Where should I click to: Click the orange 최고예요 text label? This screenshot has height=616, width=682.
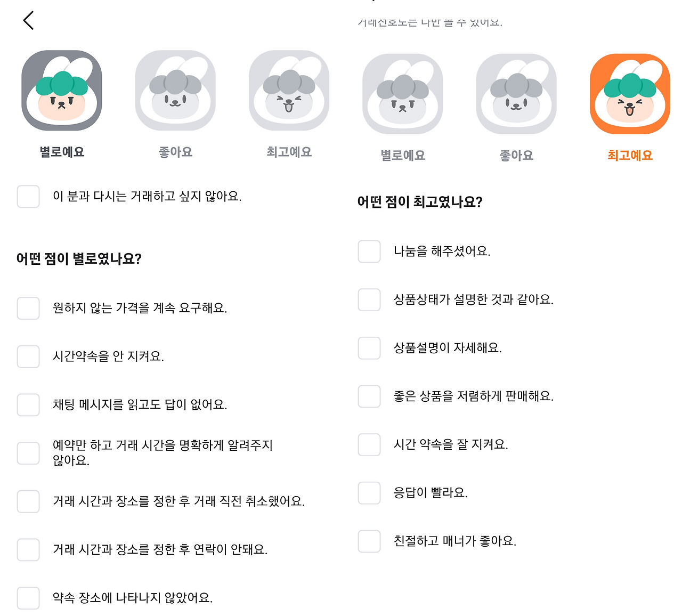click(x=630, y=155)
